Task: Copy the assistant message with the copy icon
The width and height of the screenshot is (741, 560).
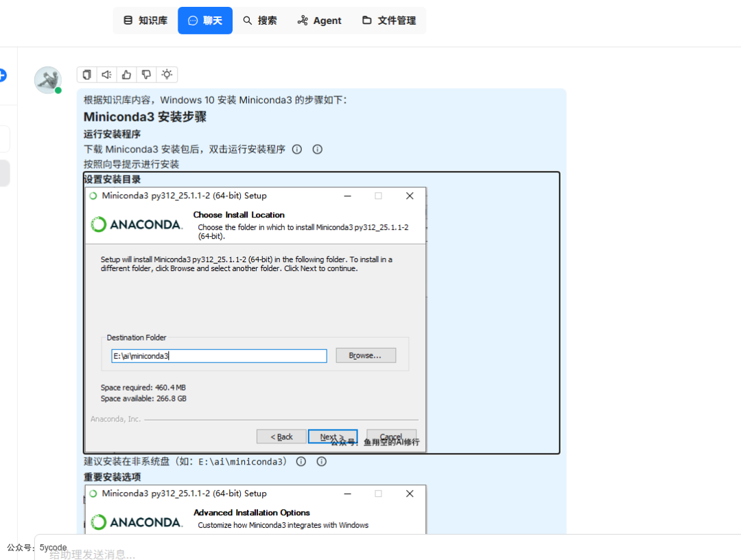Action: (x=87, y=75)
